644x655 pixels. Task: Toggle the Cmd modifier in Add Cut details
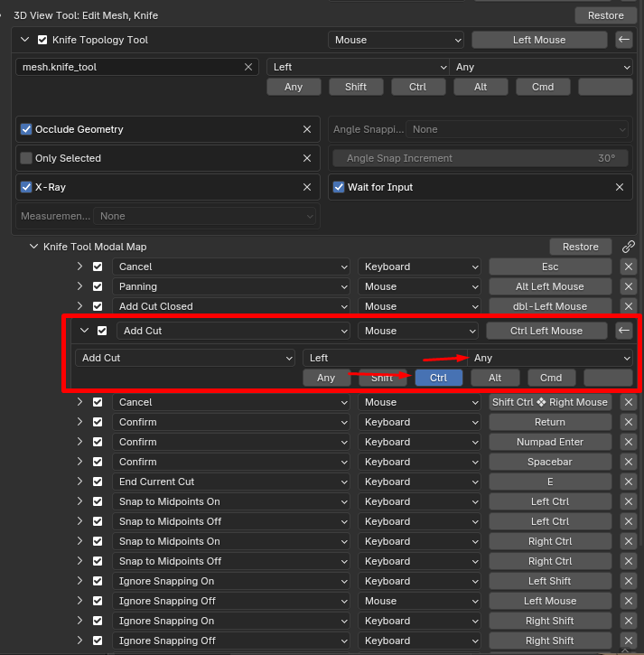pos(551,378)
